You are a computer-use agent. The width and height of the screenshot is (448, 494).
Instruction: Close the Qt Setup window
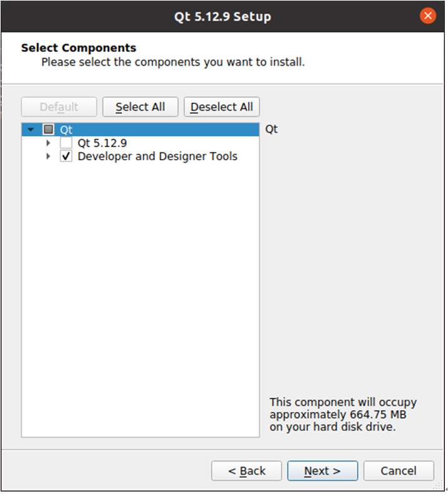[427, 16]
